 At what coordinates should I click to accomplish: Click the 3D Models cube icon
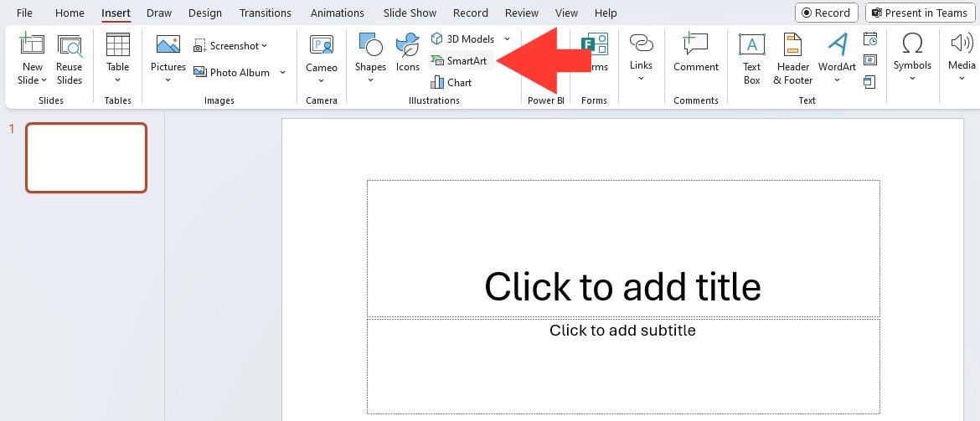pyautogui.click(x=436, y=39)
